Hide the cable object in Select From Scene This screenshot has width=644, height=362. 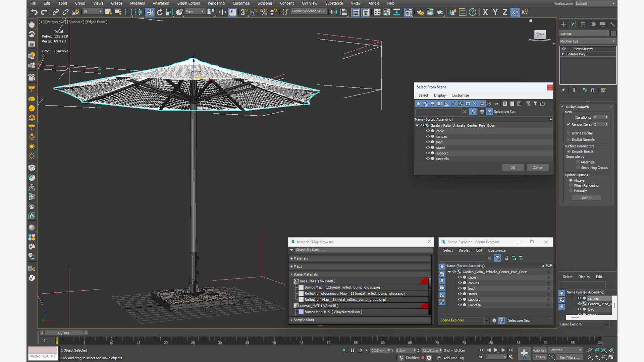click(428, 131)
